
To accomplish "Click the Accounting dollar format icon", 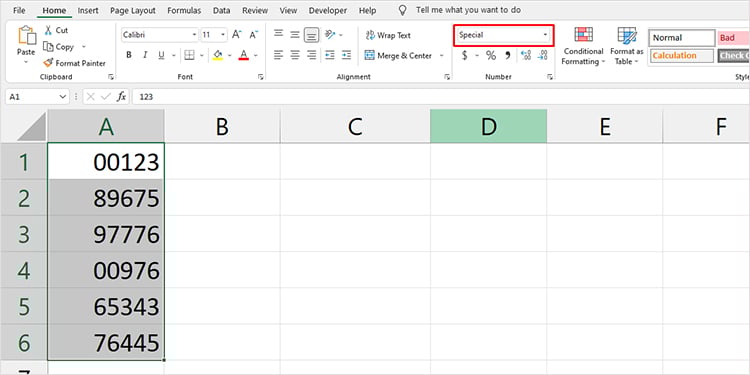I will coord(464,55).
